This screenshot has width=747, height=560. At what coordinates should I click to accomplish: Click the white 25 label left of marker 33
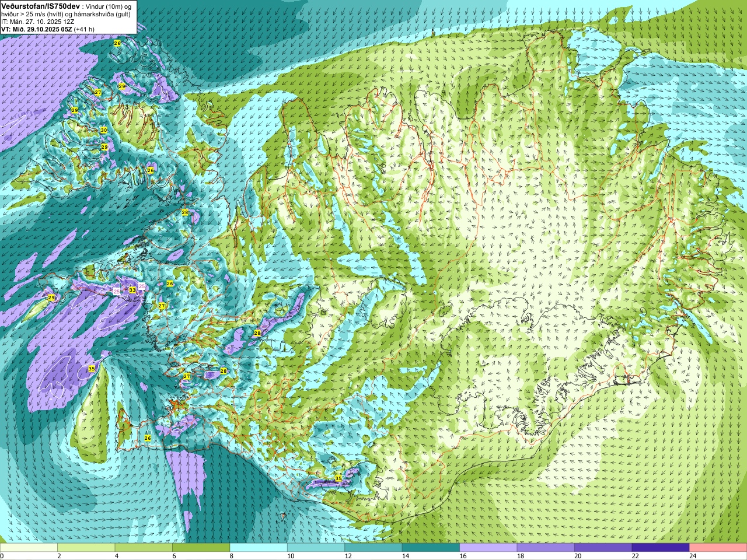click(117, 290)
